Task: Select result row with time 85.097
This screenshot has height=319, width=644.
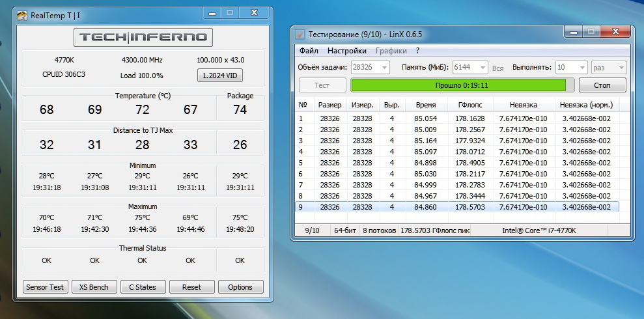Action: coord(456,152)
